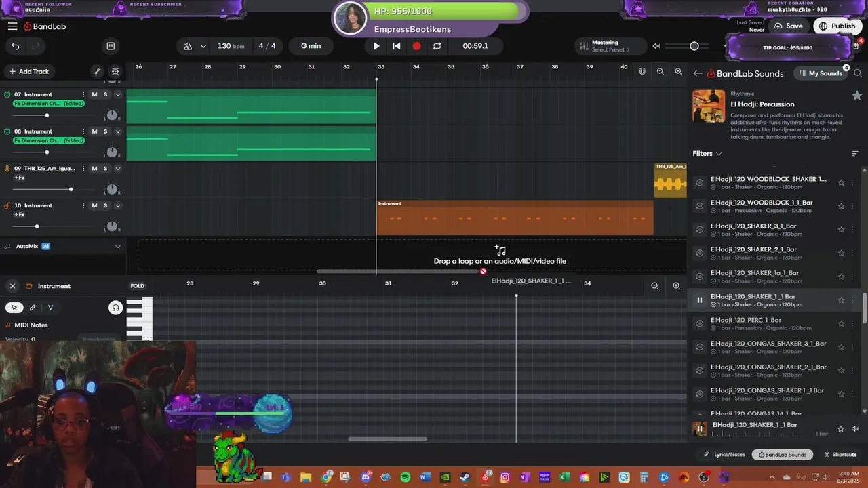
Task: Open the Mastering Select Preset menu
Action: pos(610,46)
